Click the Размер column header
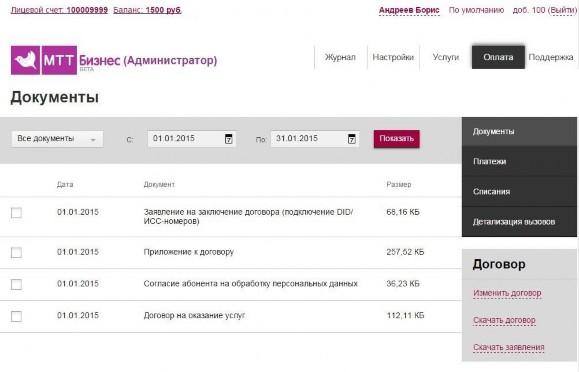This screenshot has width=579, height=372. click(399, 184)
